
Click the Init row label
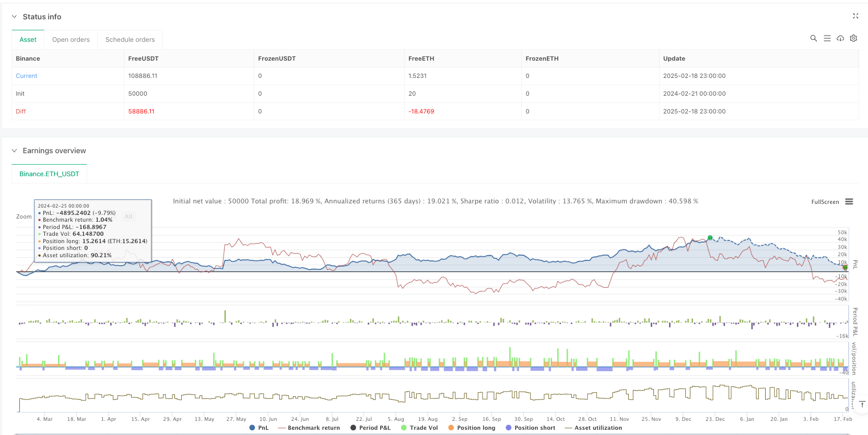tap(20, 94)
